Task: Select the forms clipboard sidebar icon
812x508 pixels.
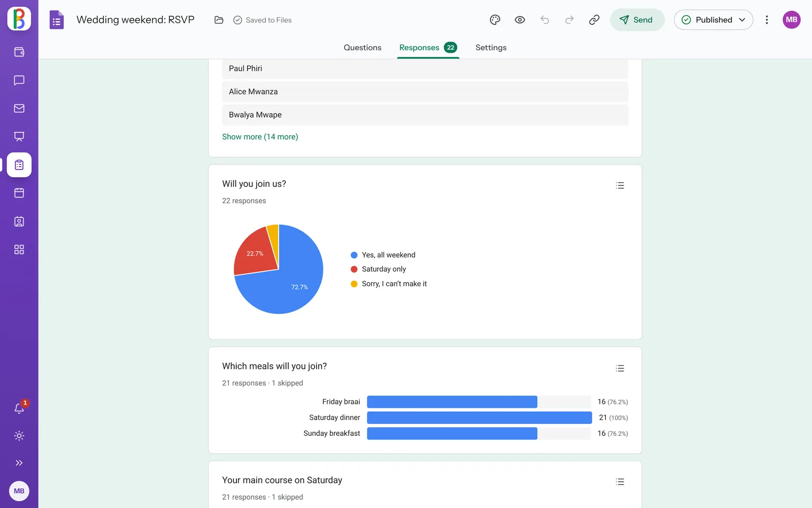Action: pos(19,165)
